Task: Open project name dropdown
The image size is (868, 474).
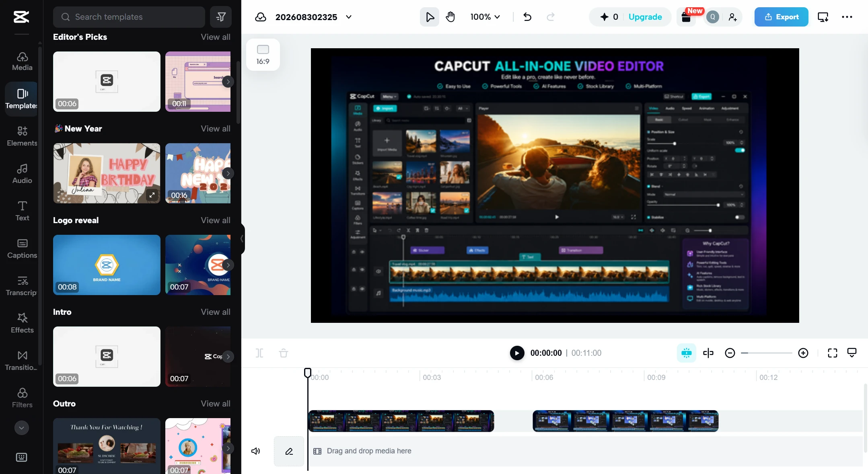Action: pos(349,17)
